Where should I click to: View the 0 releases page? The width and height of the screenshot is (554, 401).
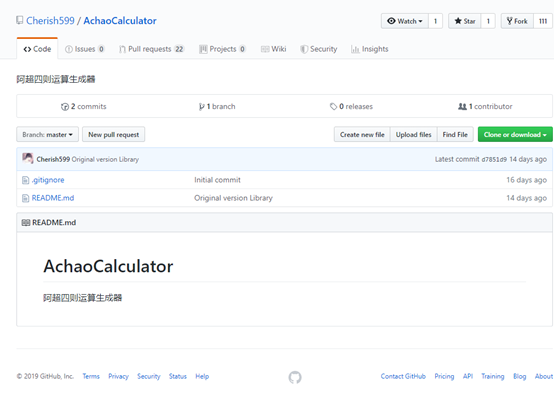(352, 106)
